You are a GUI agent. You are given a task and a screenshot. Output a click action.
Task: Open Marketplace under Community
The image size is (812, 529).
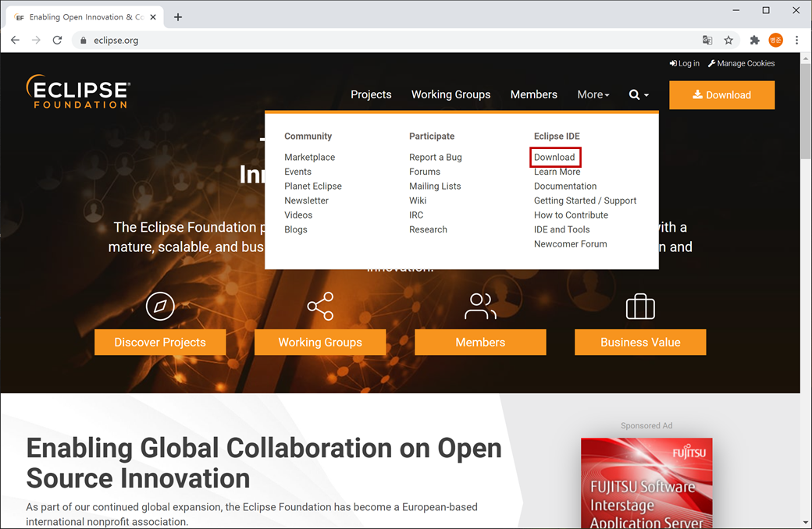tap(310, 157)
